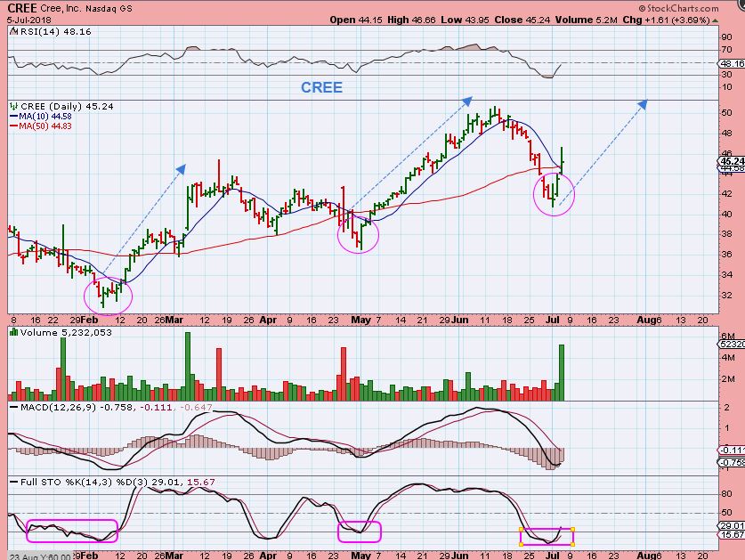
Task: Click the candlestick icon beside CREE (Daily) legend
Action: [13, 107]
